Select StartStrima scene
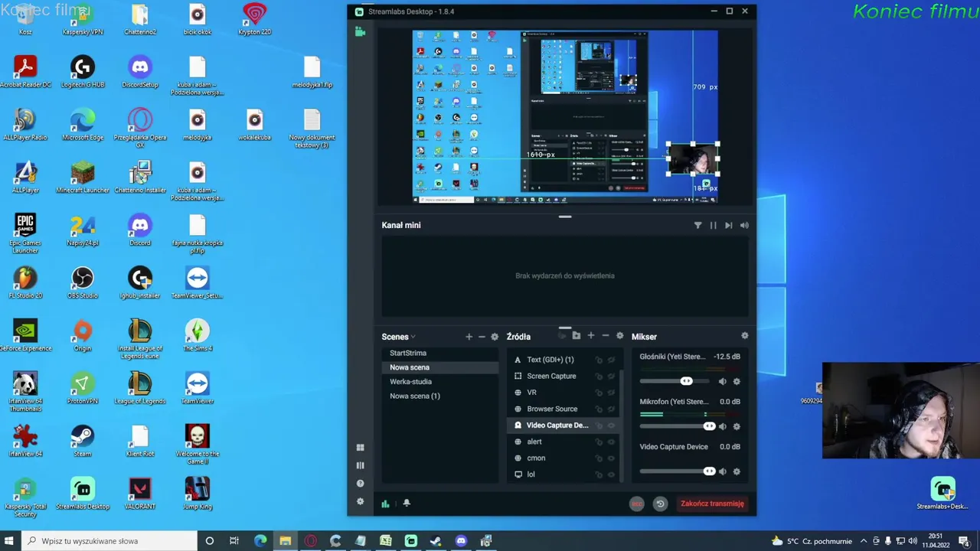This screenshot has height=551, width=980. point(440,353)
